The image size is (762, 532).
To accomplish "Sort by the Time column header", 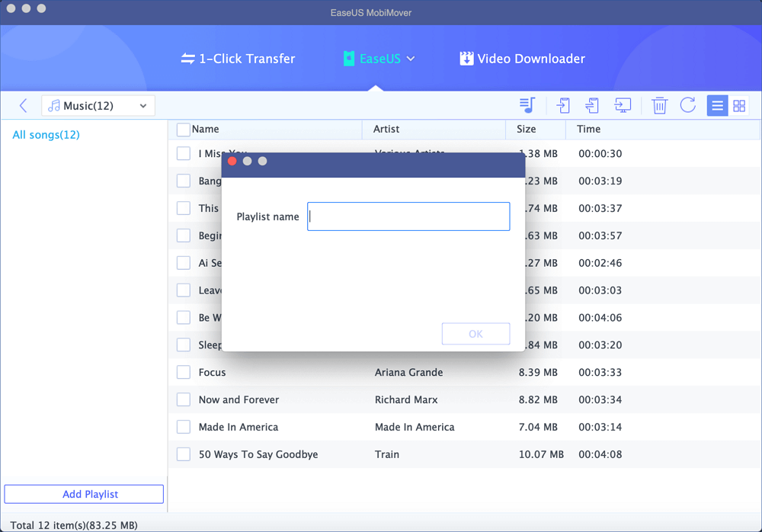I will point(588,130).
